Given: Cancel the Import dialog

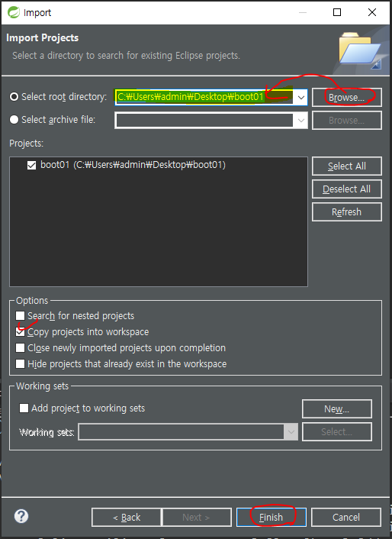Looking at the screenshot, I should click(346, 518).
